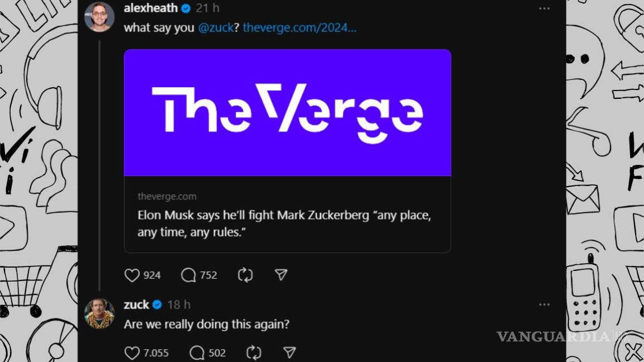Open the Verge article card image
Image resolution: width=644 pixels, height=362 pixels.
tap(287, 112)
